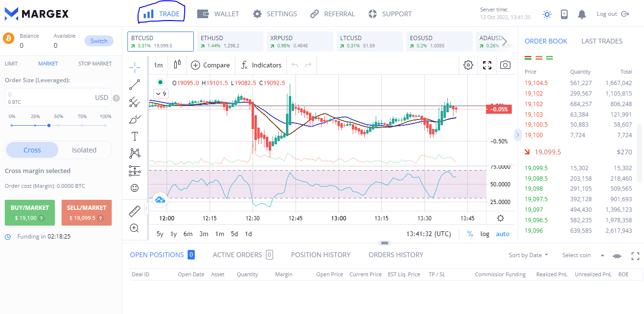This screenshot has height=314, width=644.
Task: Toggle light/dark theme sun icon
Action: coord(547,14)
